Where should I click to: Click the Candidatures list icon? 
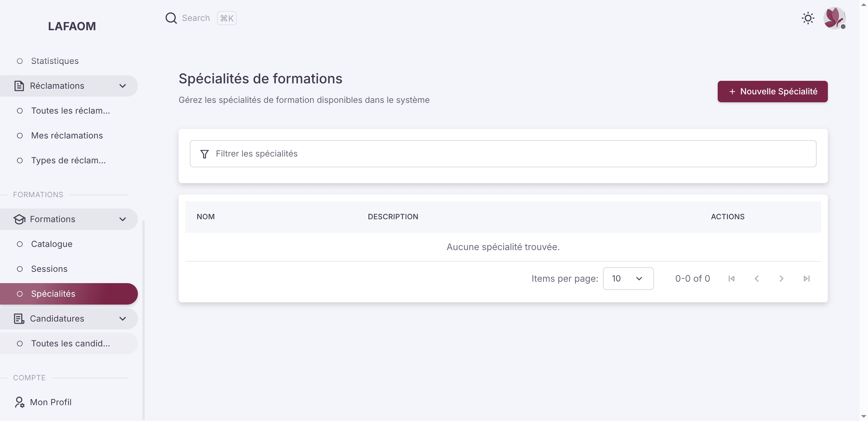pos(19,319)
